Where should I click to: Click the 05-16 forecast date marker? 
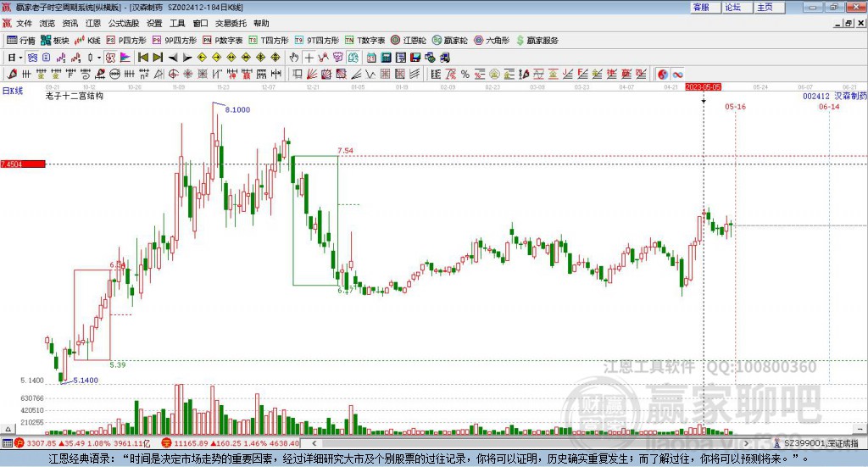coord(735,106)
